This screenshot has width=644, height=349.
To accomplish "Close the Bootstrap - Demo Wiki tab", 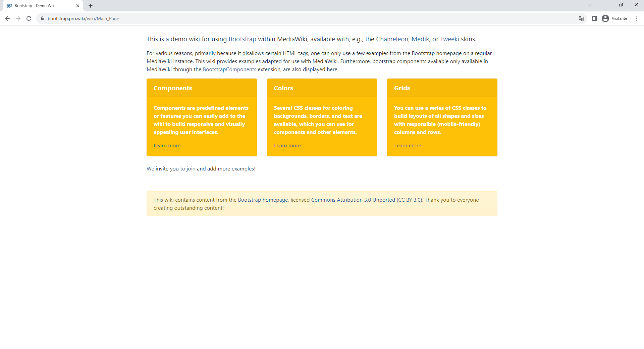I will coord(78,5).
